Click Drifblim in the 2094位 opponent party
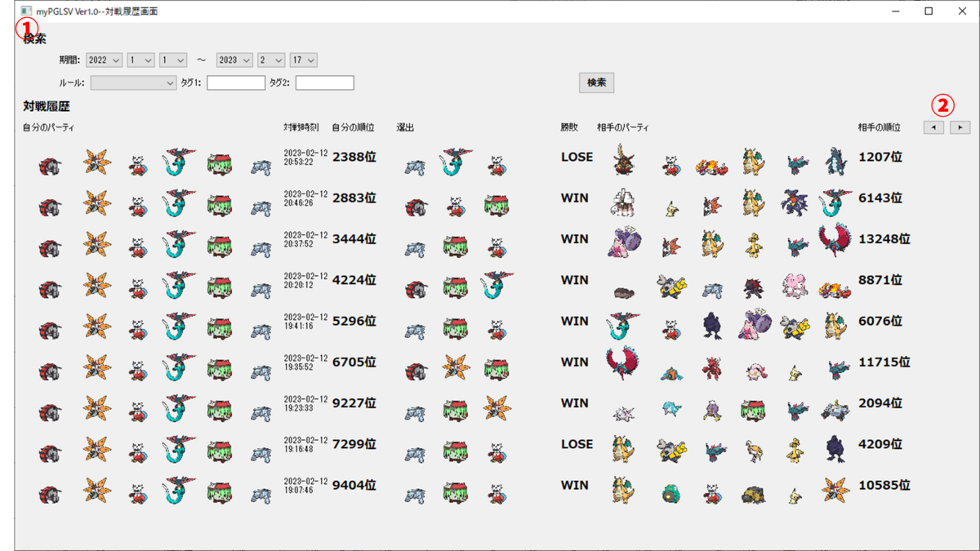980x551 pixels. (712, 410)
